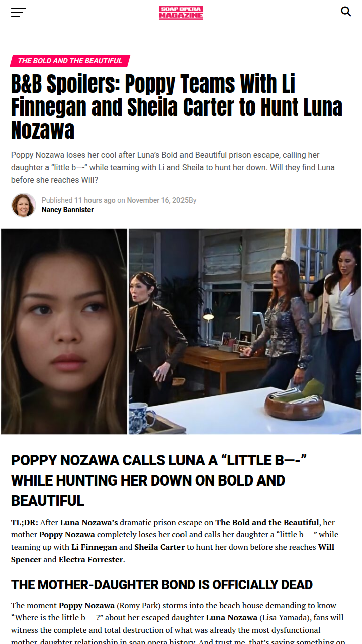
Task: Go to Soap Opera Magazine logo home
Action: pyautogui.click(x=181, y=12)
